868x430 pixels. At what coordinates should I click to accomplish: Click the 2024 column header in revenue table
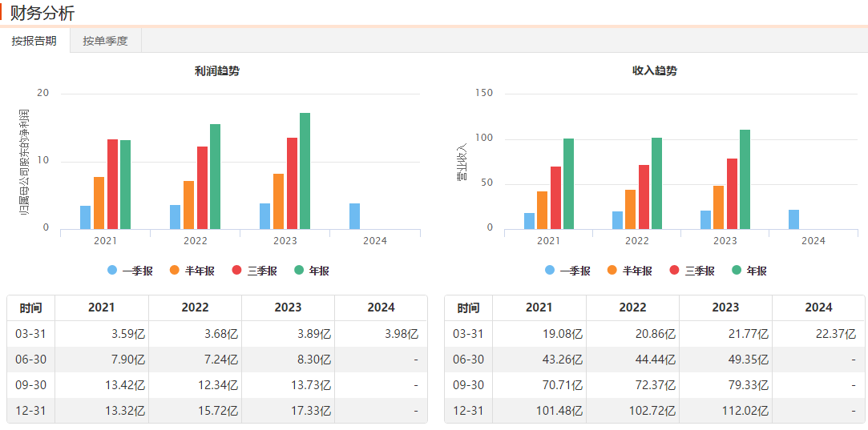(x=819, y=307)
